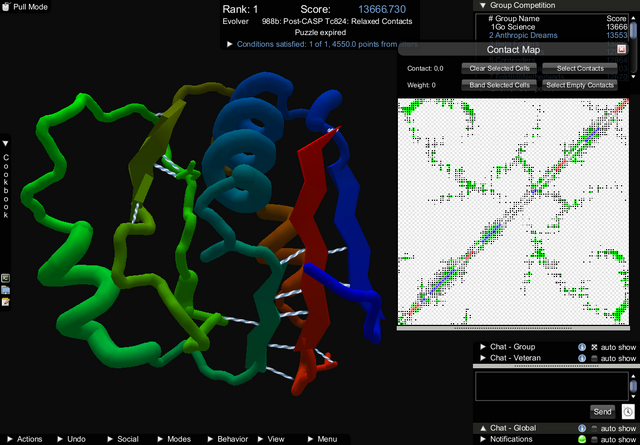Click Select Contacts button
The image size is (640, 445).
580,68
